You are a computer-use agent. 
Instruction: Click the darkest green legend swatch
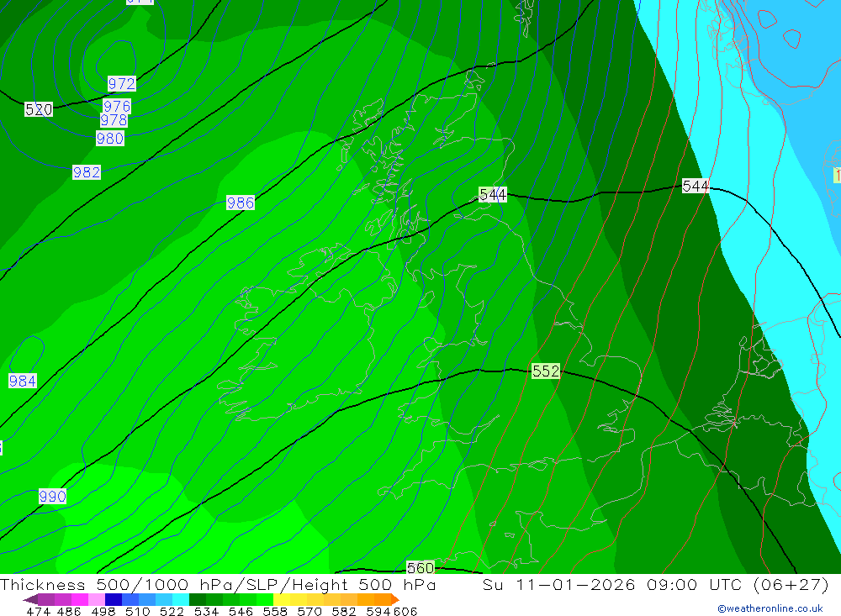(x=198, y=599)
